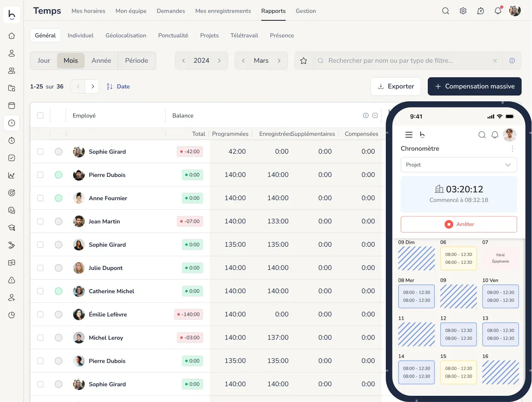532x402 pixels.
Task: Select the team members icon in the sidebar
Action: (12, 71)
